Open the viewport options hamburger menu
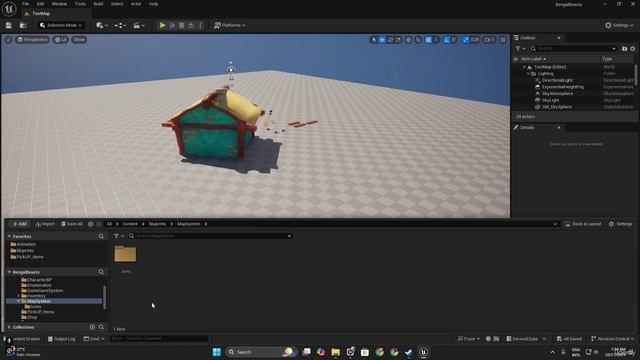640x360 pixels. (x=9, y=40)
